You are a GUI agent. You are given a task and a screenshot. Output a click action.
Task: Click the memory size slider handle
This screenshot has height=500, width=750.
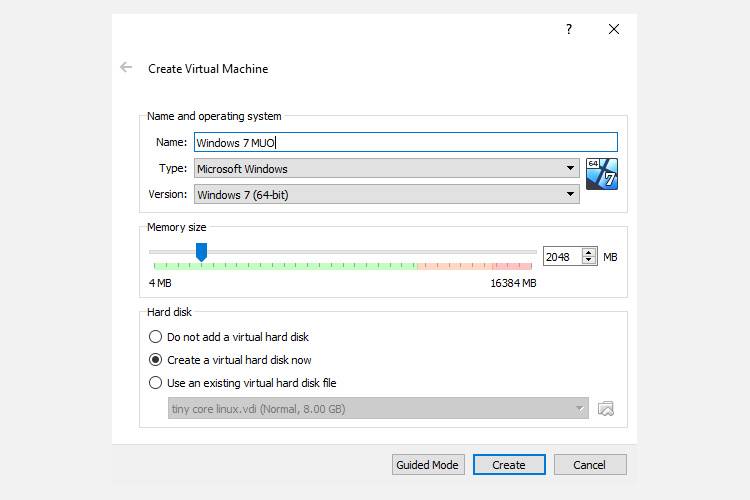pos(201,252)
